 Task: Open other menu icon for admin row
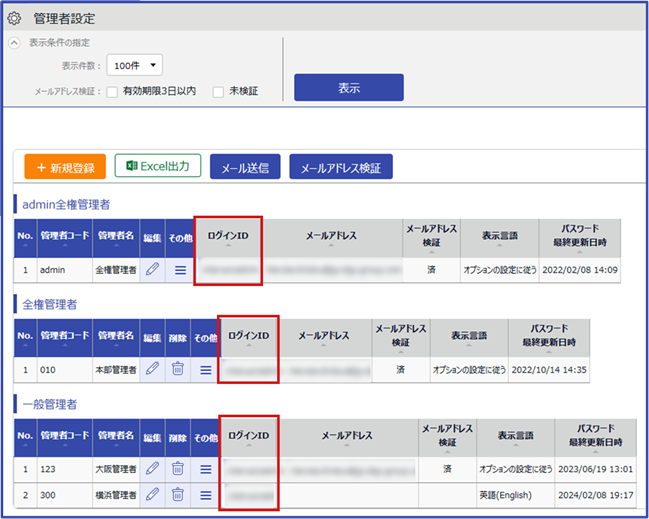[x=180, y=269]
